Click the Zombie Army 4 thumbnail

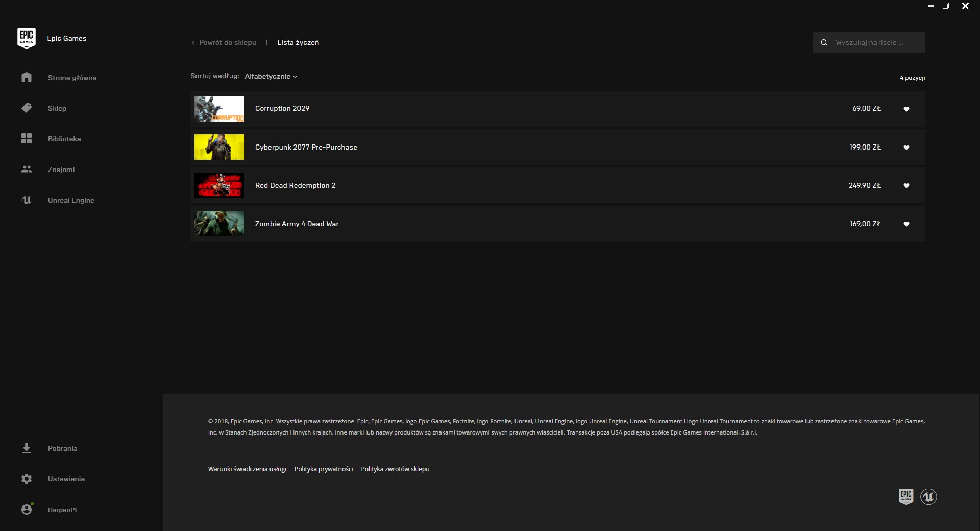click(219, 224)
